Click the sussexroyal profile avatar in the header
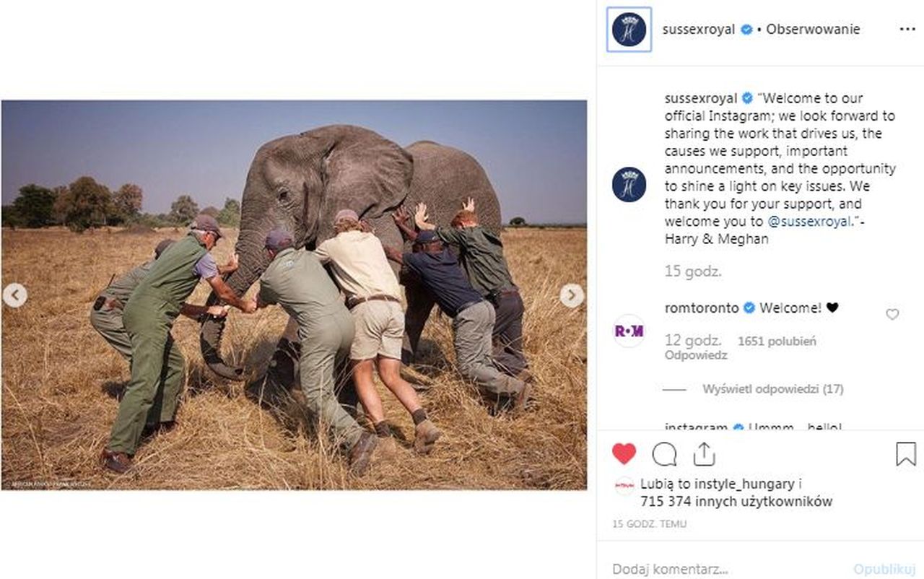This screenshot has height=579, width=924. 629,29
